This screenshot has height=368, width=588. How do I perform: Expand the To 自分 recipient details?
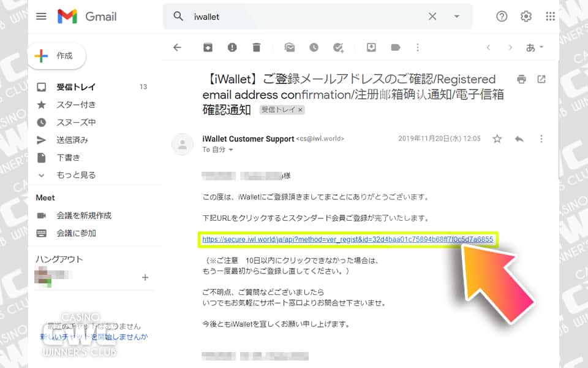coord(231,150)
